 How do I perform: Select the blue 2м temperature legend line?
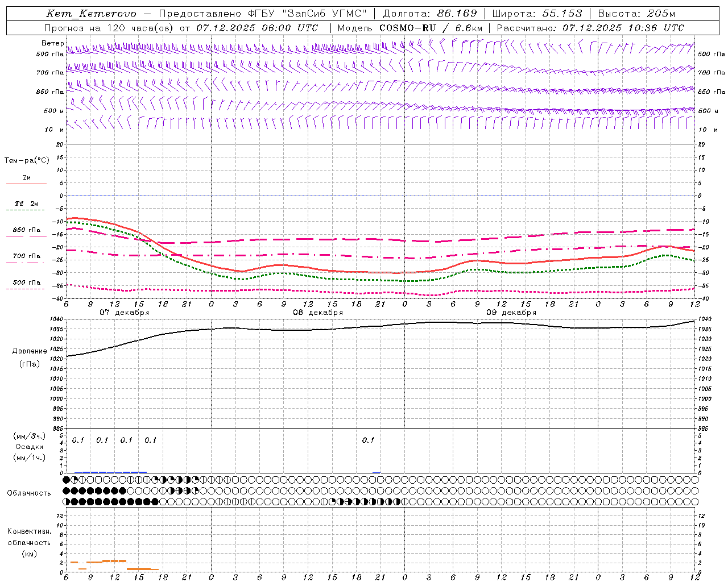(26, 184)
